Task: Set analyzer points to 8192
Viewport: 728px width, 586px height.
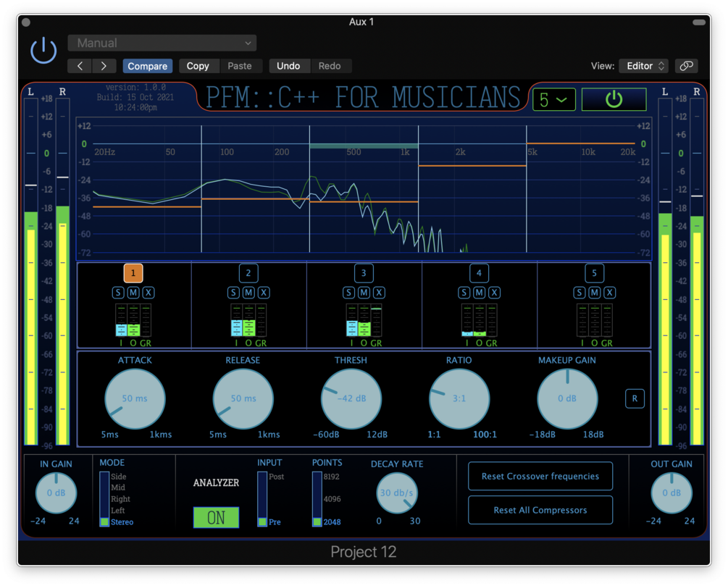Action: click(332, 477)
